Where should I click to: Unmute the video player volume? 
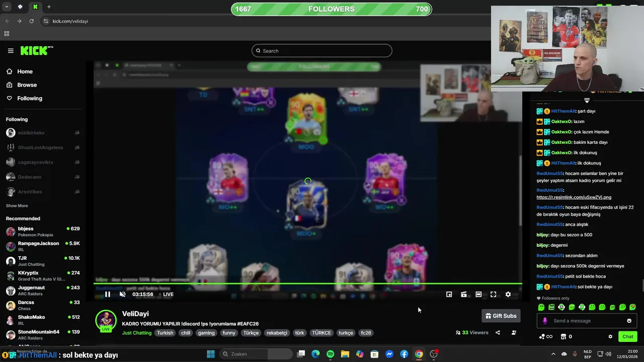[x=122, y=294]
